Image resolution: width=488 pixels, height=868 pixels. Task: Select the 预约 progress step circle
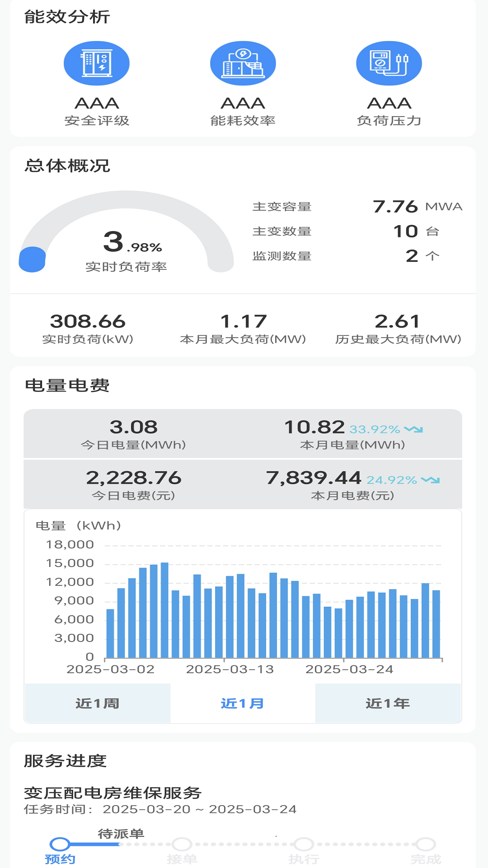(60, 844)
